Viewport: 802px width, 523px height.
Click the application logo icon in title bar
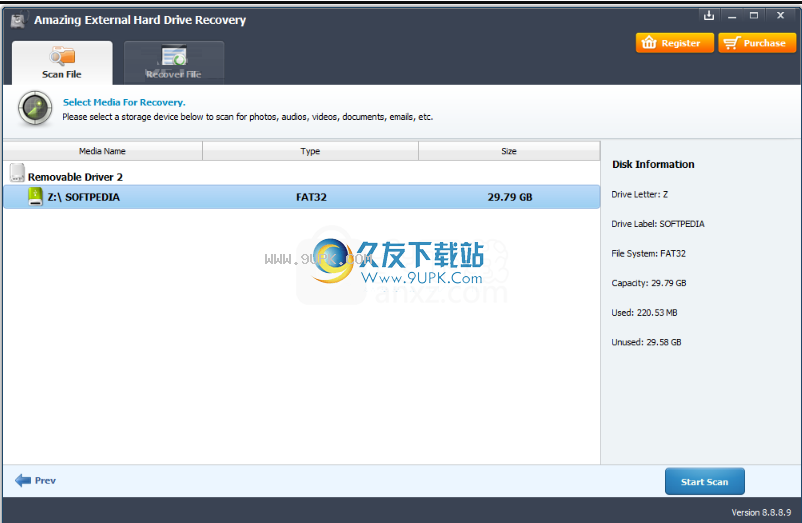[x=18, y=20]
